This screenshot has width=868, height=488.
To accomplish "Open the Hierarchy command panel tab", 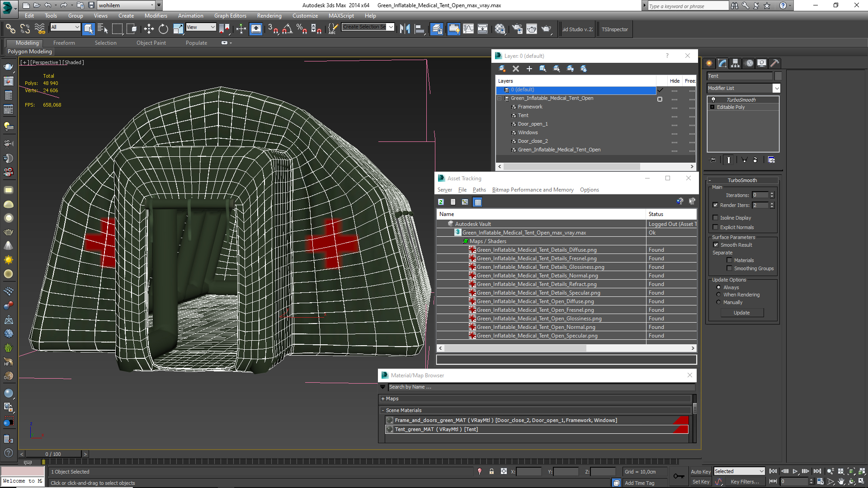I will (736, 63).
